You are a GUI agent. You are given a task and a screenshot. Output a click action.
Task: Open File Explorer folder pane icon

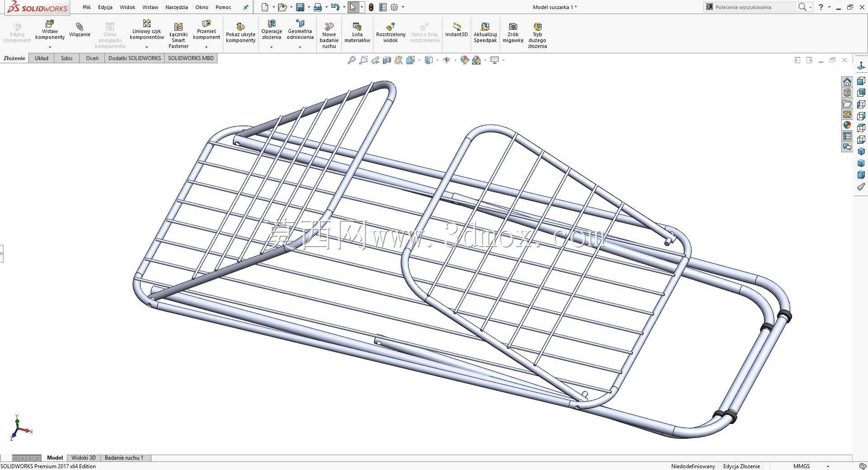pyautogui.click(x=847, y=103)
